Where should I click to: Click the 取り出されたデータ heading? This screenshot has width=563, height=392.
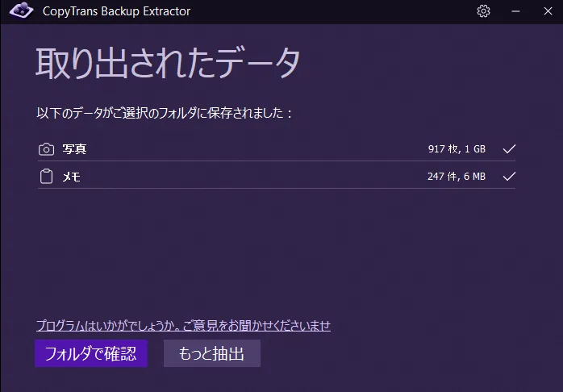[168, 63]
